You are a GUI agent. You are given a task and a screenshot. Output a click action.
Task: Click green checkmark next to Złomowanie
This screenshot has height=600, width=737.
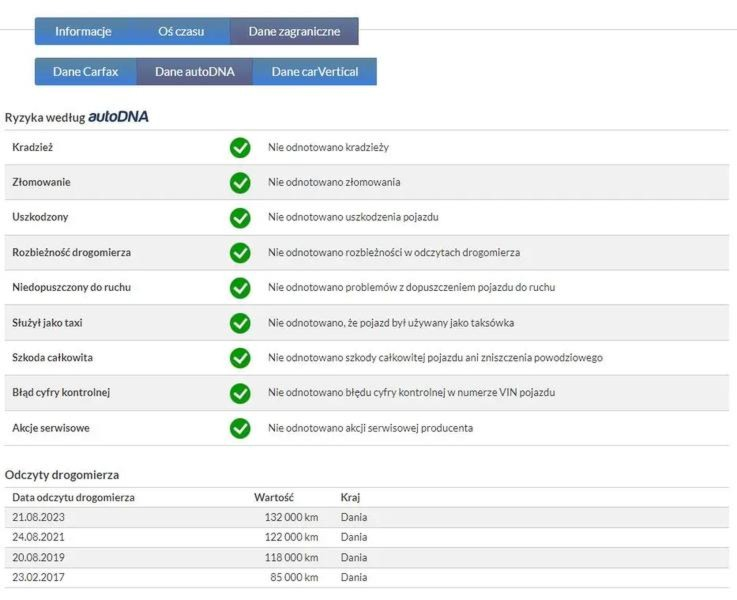click(x=240, y=183)
